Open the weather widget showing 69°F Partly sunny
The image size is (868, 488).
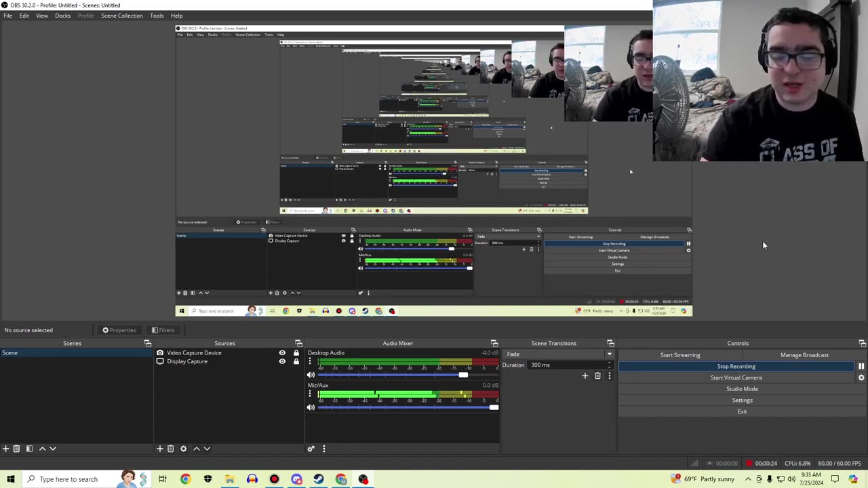tap(703, 479)
